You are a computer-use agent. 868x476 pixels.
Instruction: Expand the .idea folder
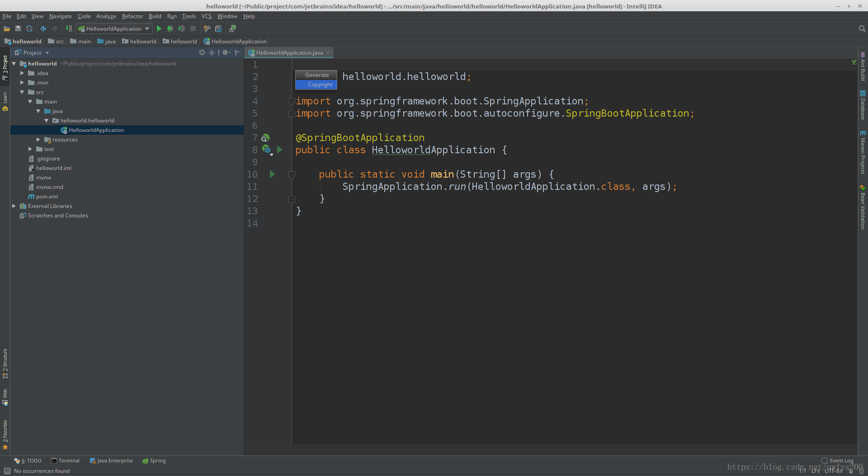click(22, 73)
